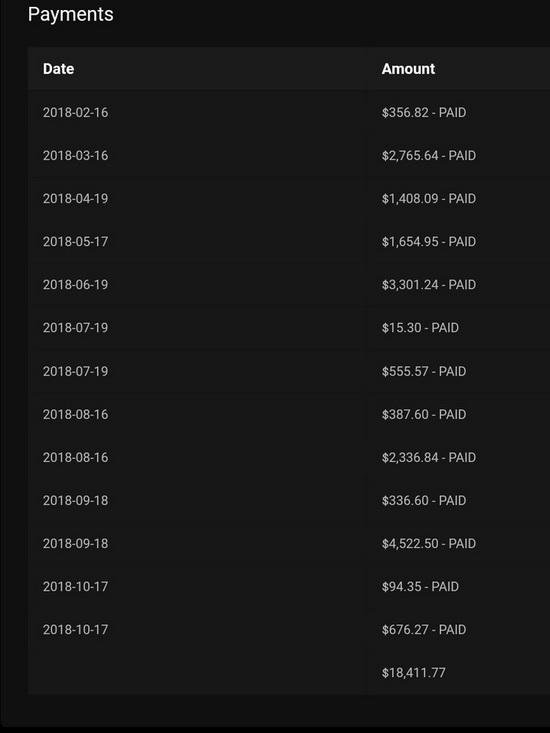Click the $15.30 - PAID entry
Viewport: 550px width, 733px height.
click(420, 328)
